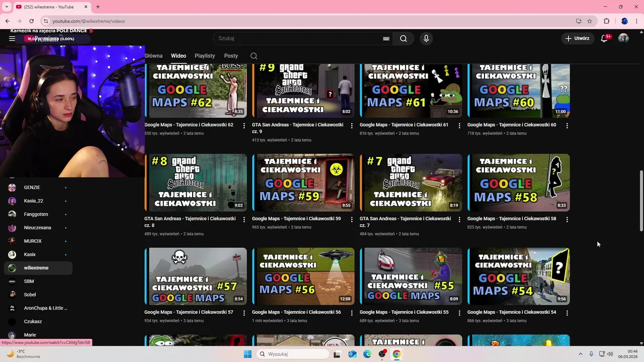This screenshot has height=362, width=644.
Task: Open options menu for Google Maps 61
Action: click(x=459, y=126)
